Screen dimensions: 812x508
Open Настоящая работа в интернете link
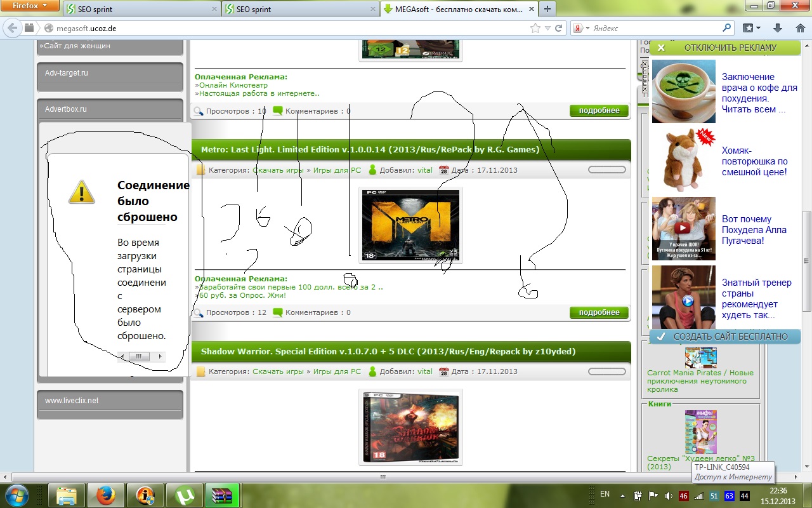pyautogui.click(x=259, y=93)
